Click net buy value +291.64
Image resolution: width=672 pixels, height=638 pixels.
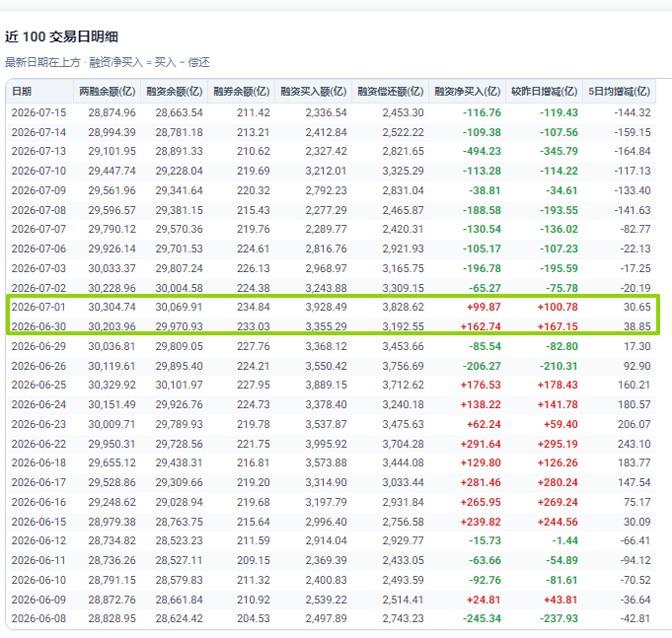[x=481, y=444]
